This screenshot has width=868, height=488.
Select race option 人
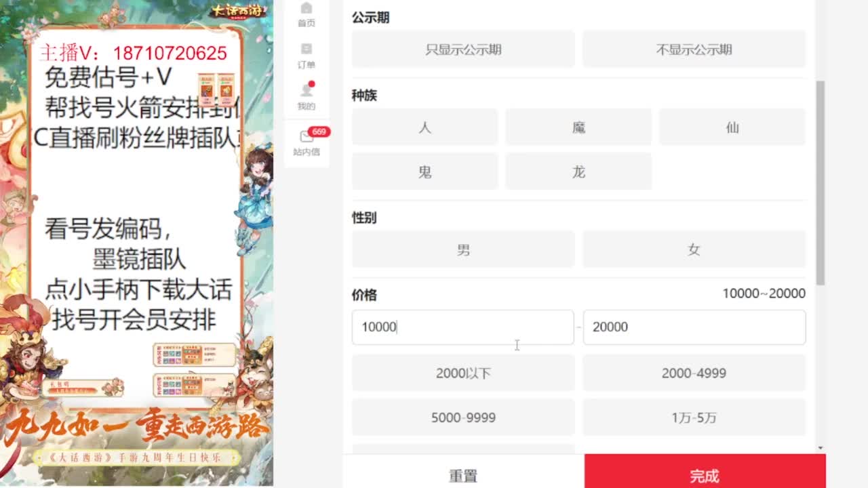click(x=425, y=127)
